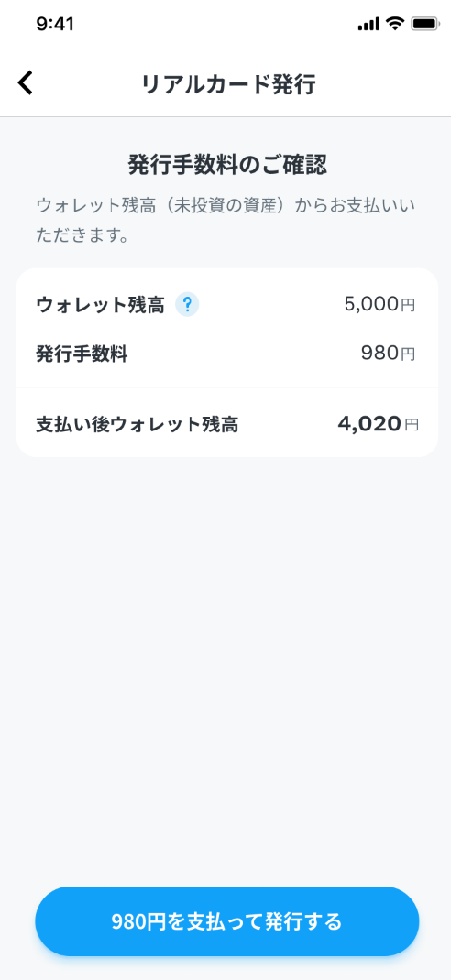Viewport: 451px width, 980px height.
Task: Tap the 5,000円 wallet balance amount
Action: [379, 304]
